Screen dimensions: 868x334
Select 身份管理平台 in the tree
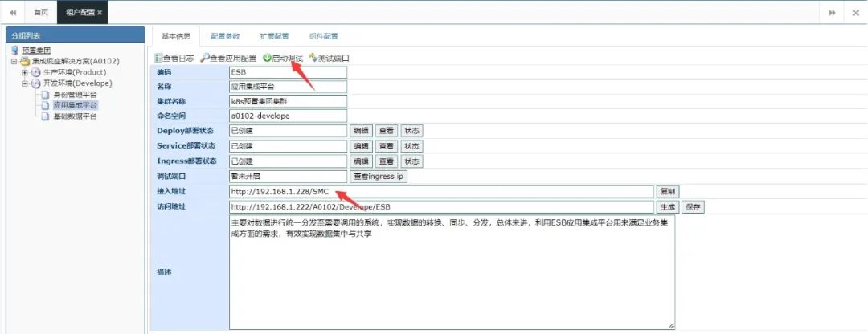click(x=75, y=95)
